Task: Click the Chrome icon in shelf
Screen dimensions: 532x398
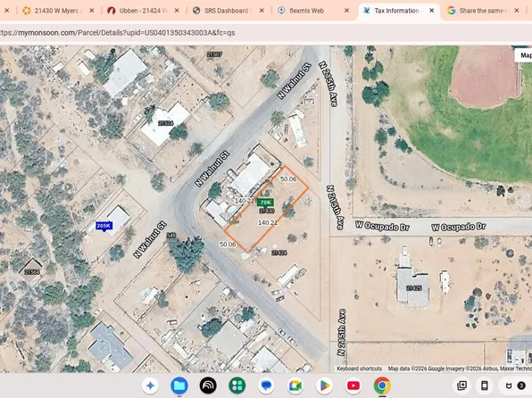Action: 382,386
